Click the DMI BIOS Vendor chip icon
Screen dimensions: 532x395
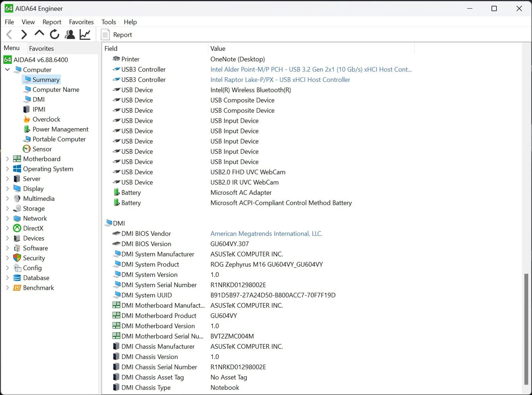click(x=116, y=234)
